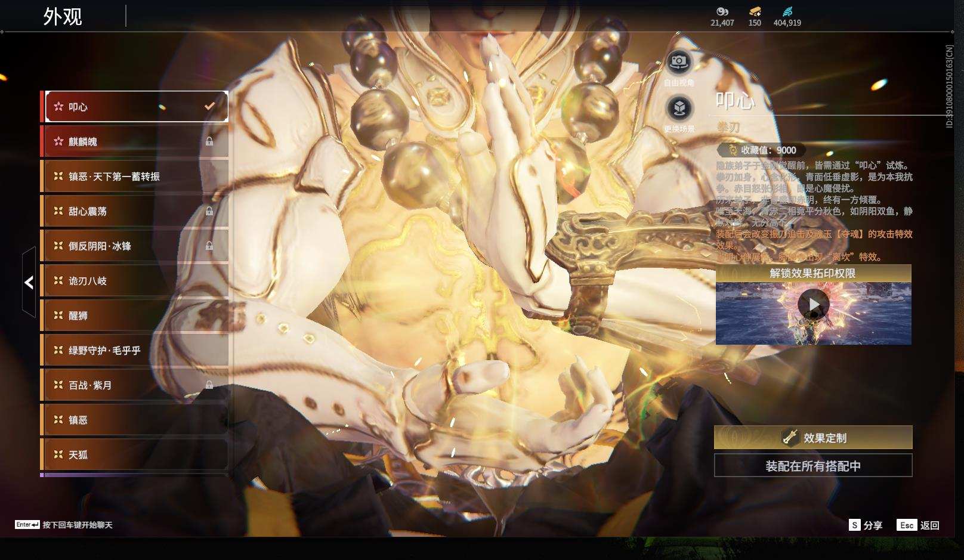
Task: Click the 150 gold bar amount
Action: [755, 23]
